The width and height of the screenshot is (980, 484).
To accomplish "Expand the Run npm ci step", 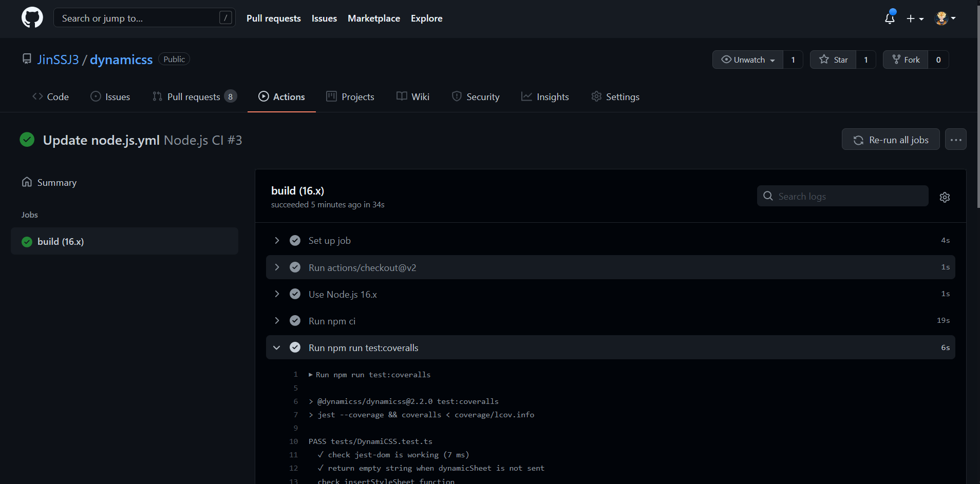I will 277,321.
